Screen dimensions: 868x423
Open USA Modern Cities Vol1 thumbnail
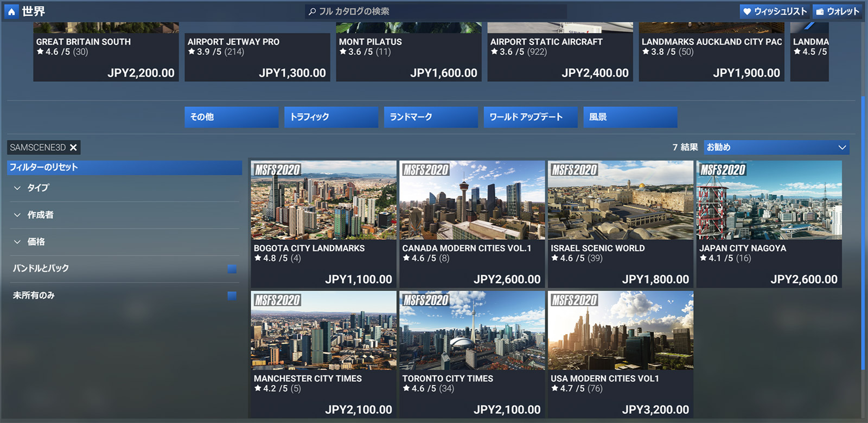tap(621, 331)
